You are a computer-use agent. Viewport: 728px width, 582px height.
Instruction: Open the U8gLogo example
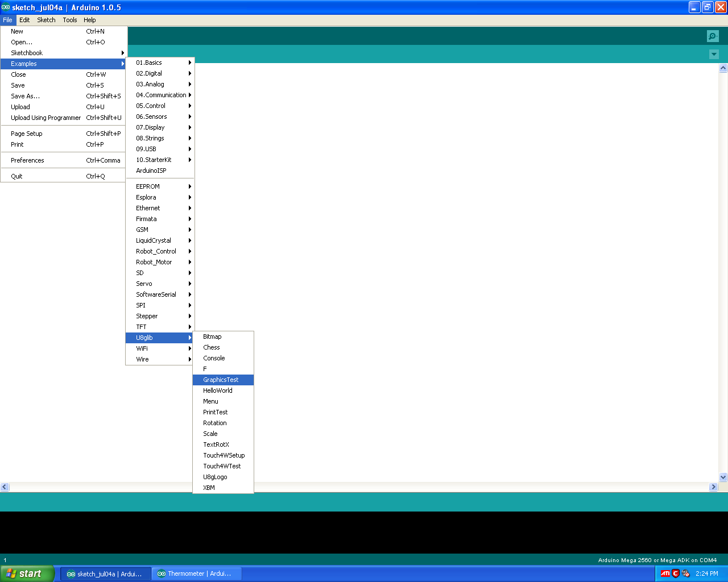[x=224, y=477]
